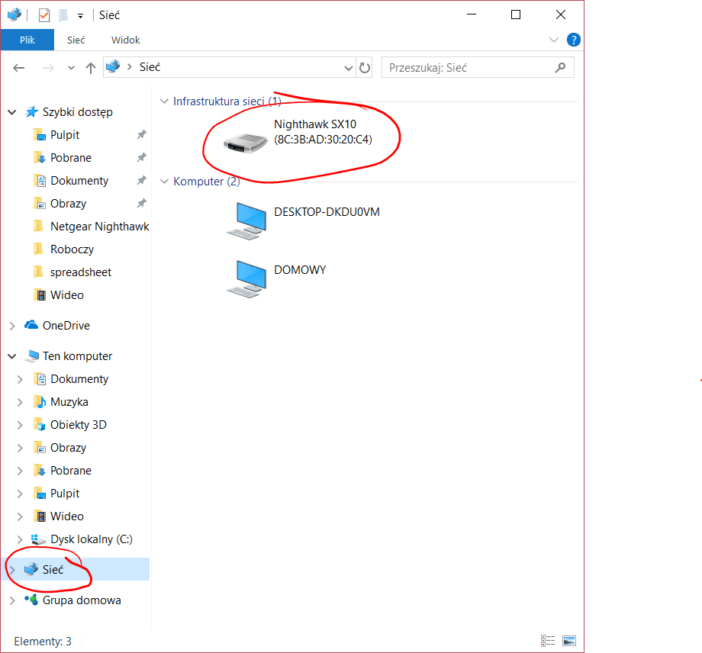
Task: Click the Infrastruktura sieci (1) header label
Action: (227, 101)
